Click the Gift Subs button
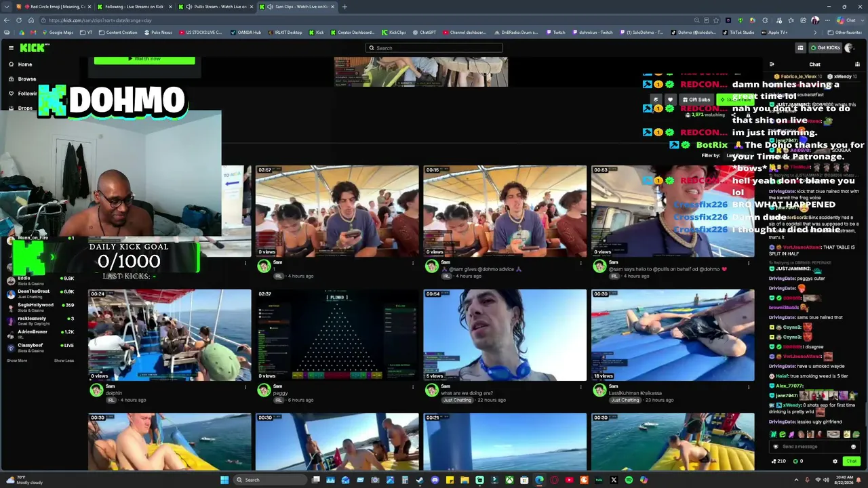The width and height of the screenshot is (868, 488). click(696, 100)
